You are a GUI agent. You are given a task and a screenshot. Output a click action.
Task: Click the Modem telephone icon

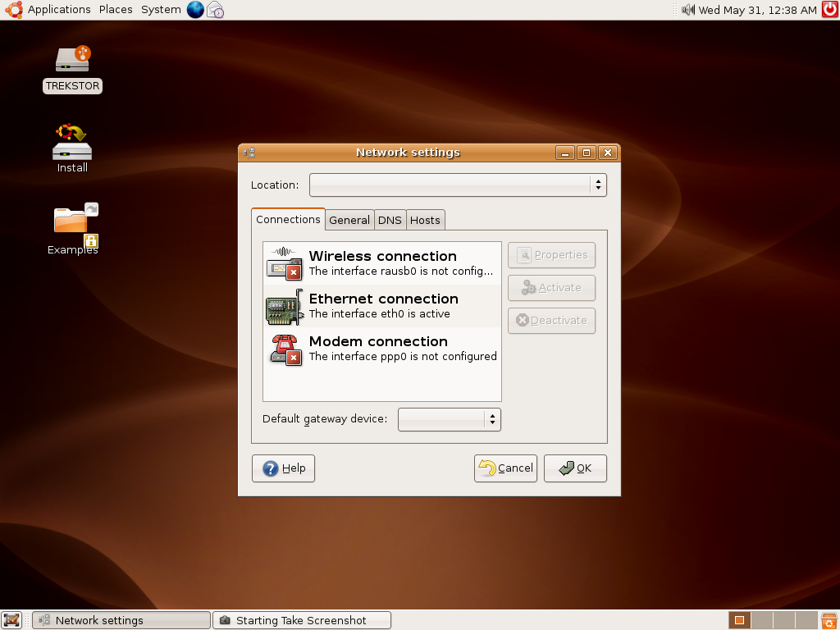click(285, 349)
